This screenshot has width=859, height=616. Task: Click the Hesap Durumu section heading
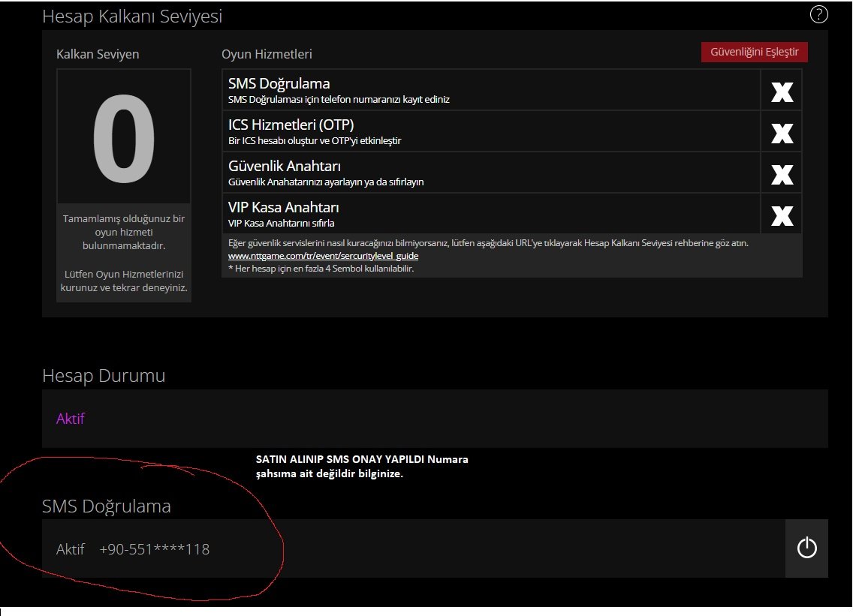tap(104, 376)
